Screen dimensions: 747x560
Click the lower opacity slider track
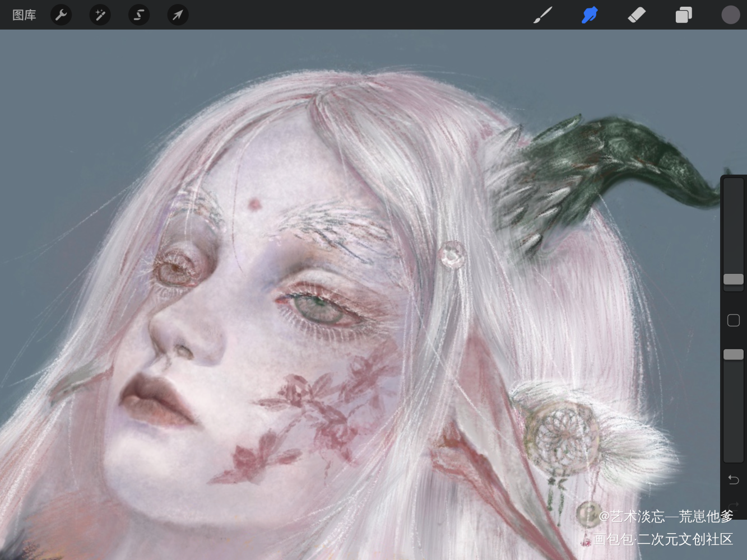(x=733, y=406)
